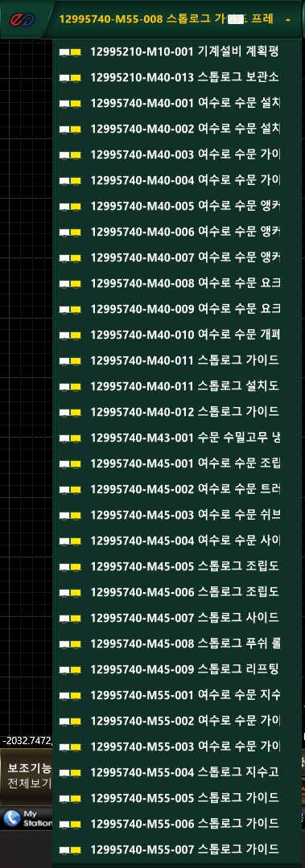The height and width of the screenshot is (868, 305).
Task: Select drawing 12995210-M40-013 스톱로그 보관소
Action: click(176, 77)
